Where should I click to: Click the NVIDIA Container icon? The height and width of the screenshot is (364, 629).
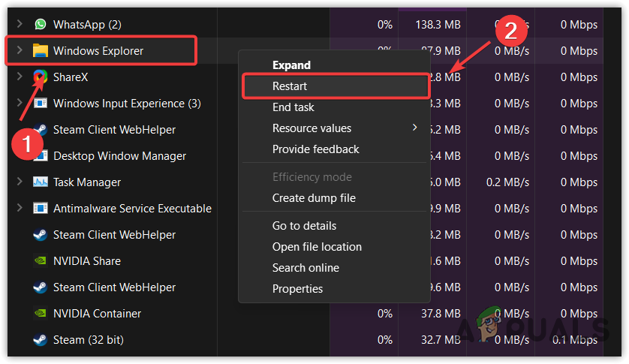(x=41, y=314)
